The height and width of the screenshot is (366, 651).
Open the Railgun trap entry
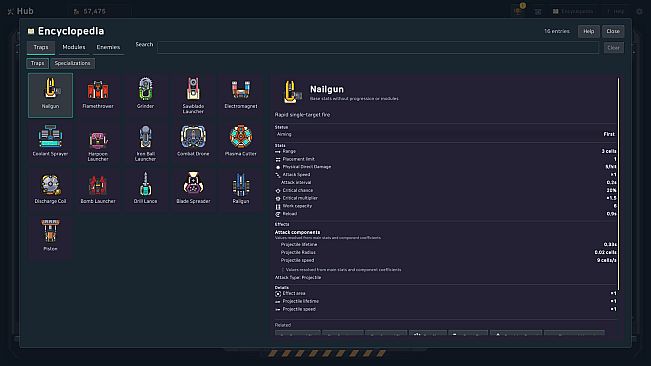[x=241, y=190]
